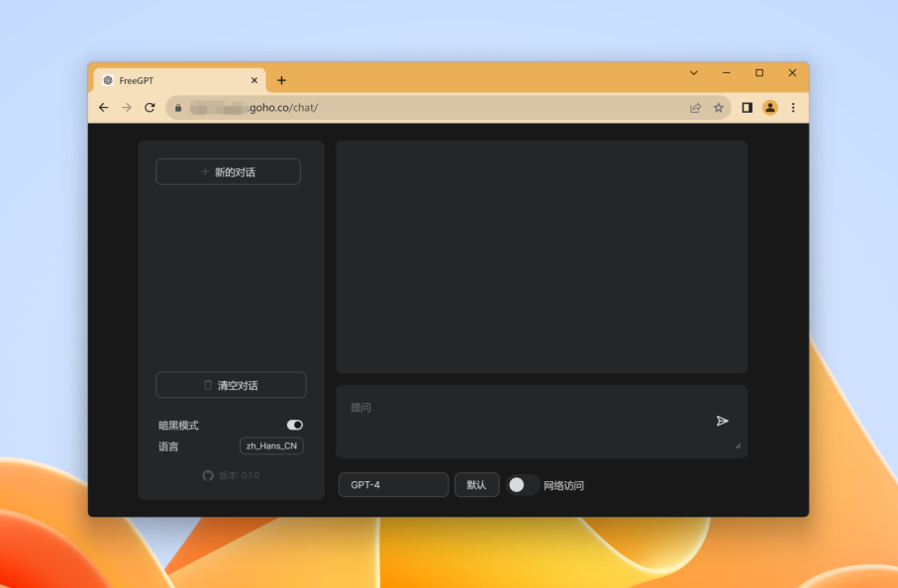Open the Chrome three-dot menu
Image resolution: width=898 pixels, height=588 pixels.
click(793, 108)
